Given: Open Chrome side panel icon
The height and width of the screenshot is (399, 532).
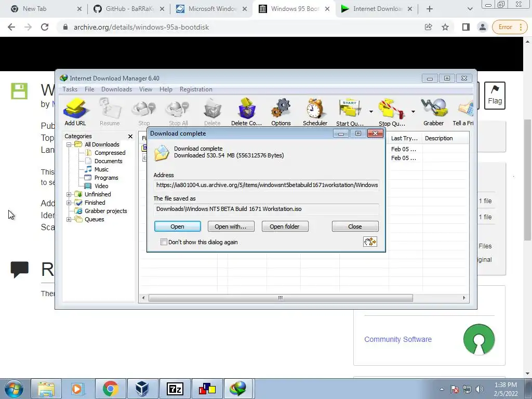Looking at the screenshot, I should click(x=466, y=27).
